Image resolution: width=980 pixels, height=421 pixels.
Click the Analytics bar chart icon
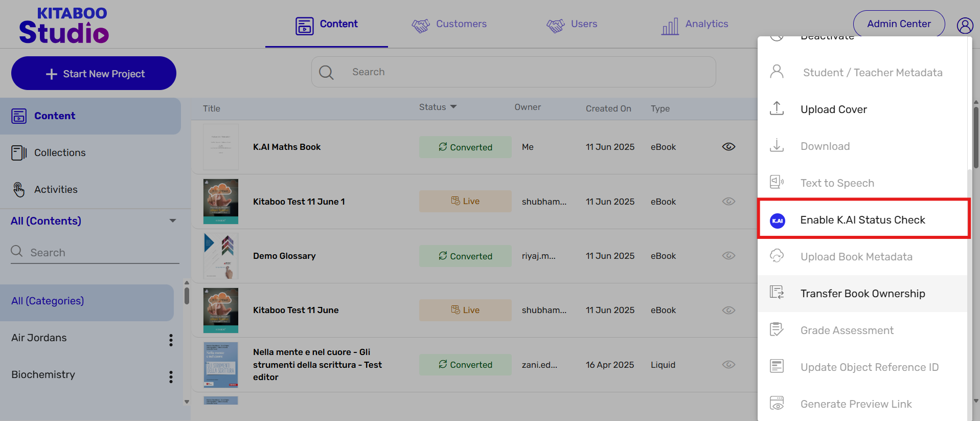(670, 26)
